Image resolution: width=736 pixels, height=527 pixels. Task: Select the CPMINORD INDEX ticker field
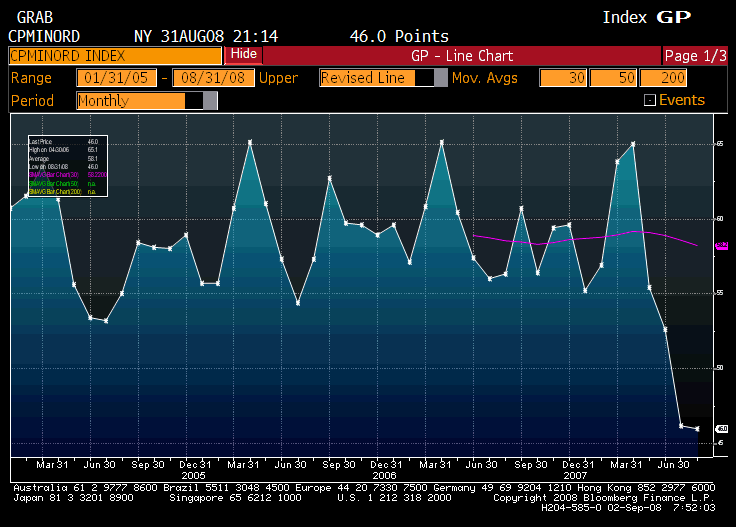[115, 56]
